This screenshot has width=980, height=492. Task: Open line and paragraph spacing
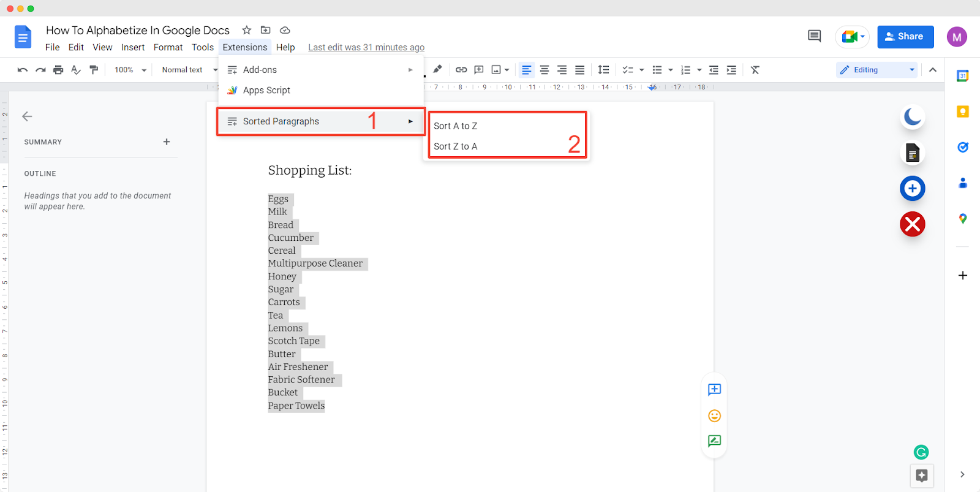click(x=603, y=70)
